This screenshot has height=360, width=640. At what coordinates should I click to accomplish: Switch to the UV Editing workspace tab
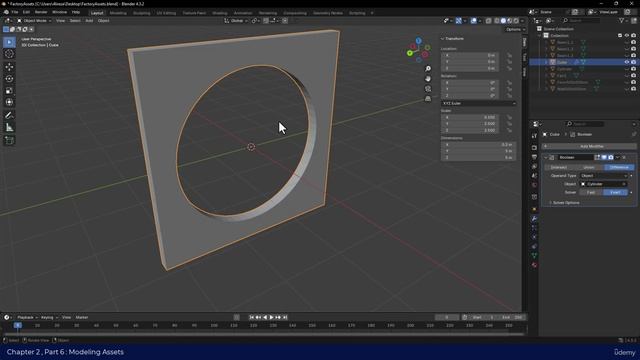coord(166,13)
